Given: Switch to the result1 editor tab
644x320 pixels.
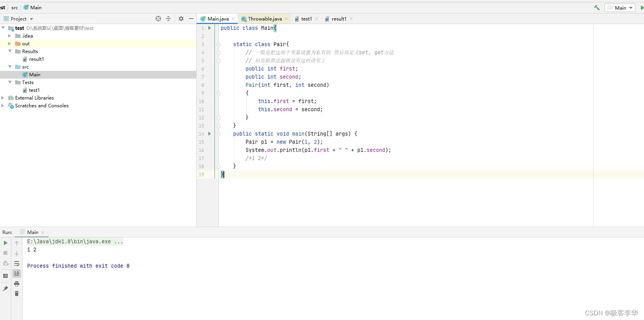Looking at the screenshot, I should click(x=339, y=19).
